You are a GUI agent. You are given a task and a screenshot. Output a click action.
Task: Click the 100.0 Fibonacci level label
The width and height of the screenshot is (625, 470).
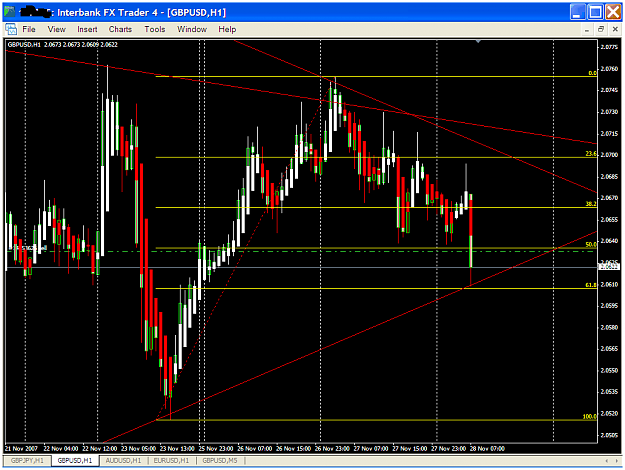[x=590, y=417]
